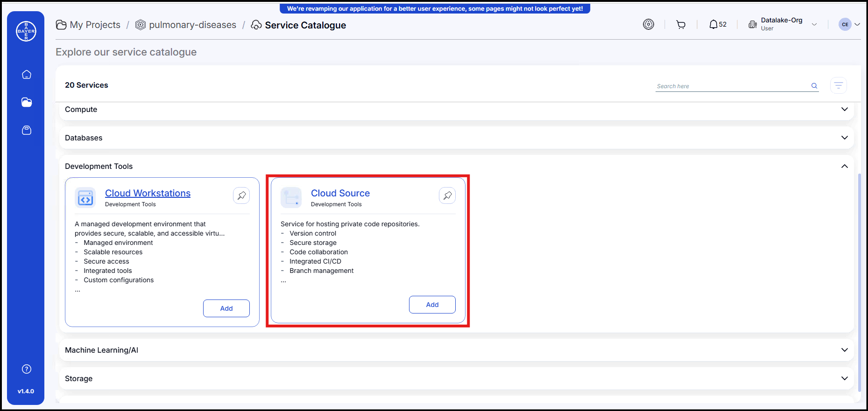Open notifications bell showing 52

pos(718,24)
